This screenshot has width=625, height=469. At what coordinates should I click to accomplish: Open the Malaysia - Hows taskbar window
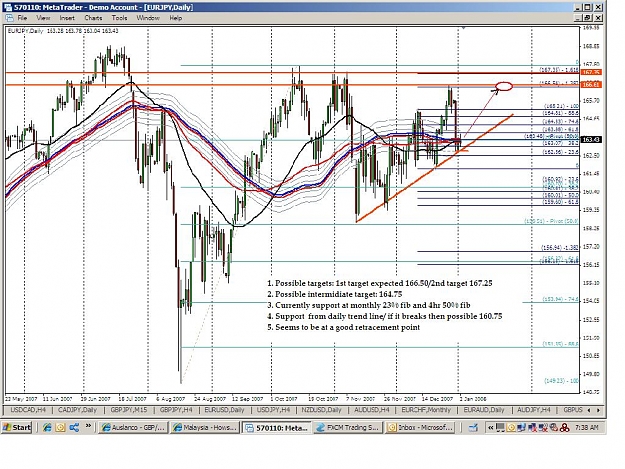[205, 428]
